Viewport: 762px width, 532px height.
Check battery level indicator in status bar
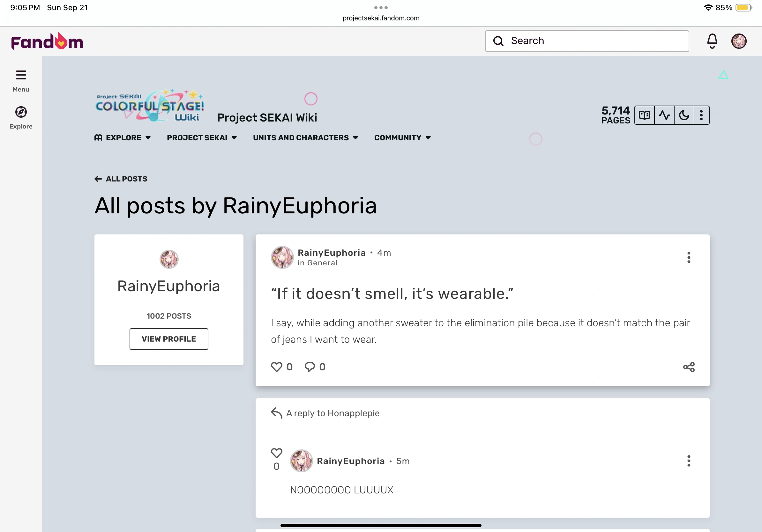pos(742,7)
